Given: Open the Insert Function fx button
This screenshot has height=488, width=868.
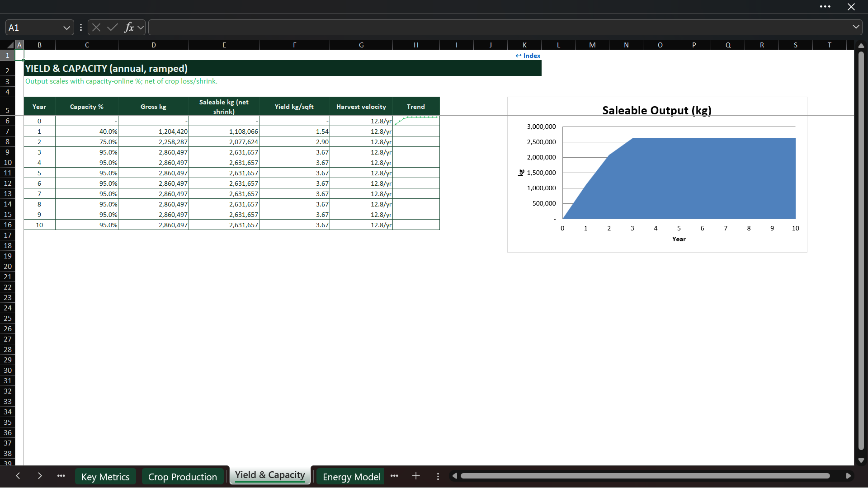Looking at the screenshot, I should pyautogui.click(x=129, y=28).
